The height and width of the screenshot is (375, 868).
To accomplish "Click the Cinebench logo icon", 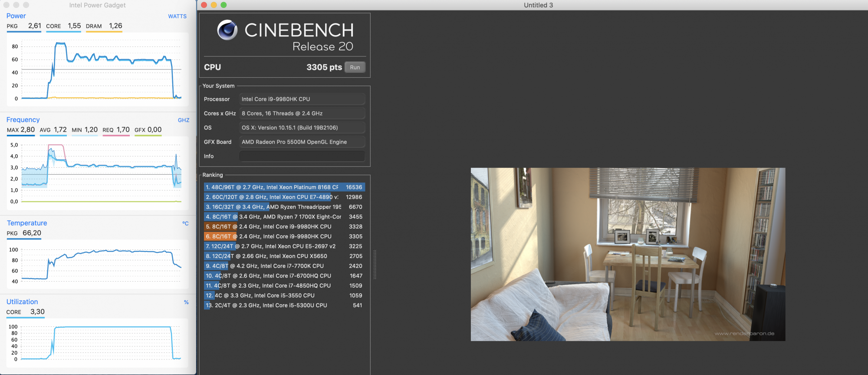I will tap(227, 30).
